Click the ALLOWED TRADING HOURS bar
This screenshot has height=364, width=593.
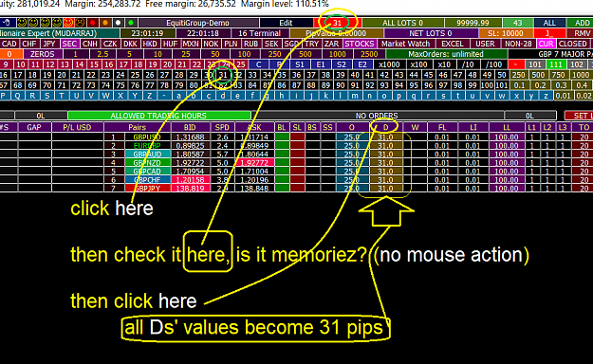tap(158, 116)
